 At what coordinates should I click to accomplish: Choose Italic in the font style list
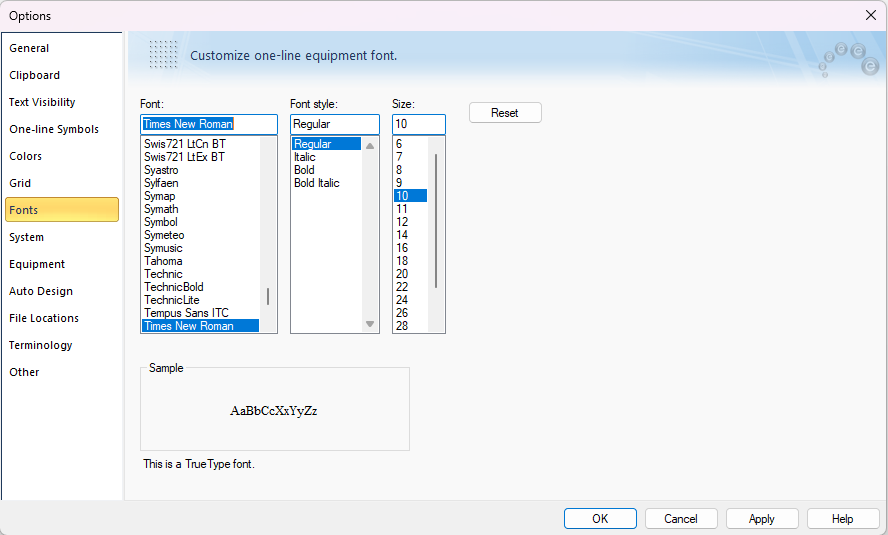[326, 157]
